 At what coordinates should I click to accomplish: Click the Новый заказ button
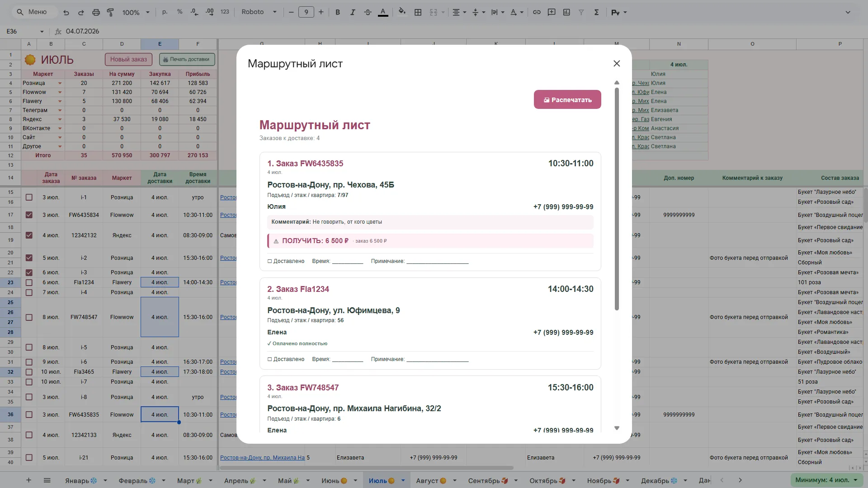[128, 59]
